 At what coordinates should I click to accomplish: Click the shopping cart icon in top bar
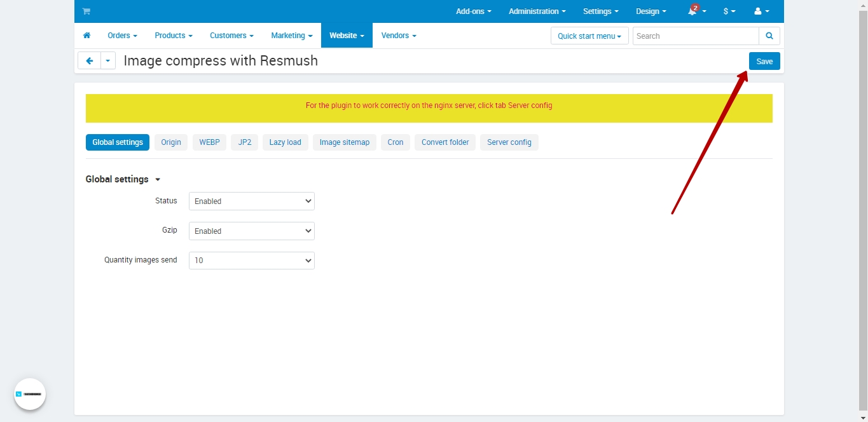(86, 11)
